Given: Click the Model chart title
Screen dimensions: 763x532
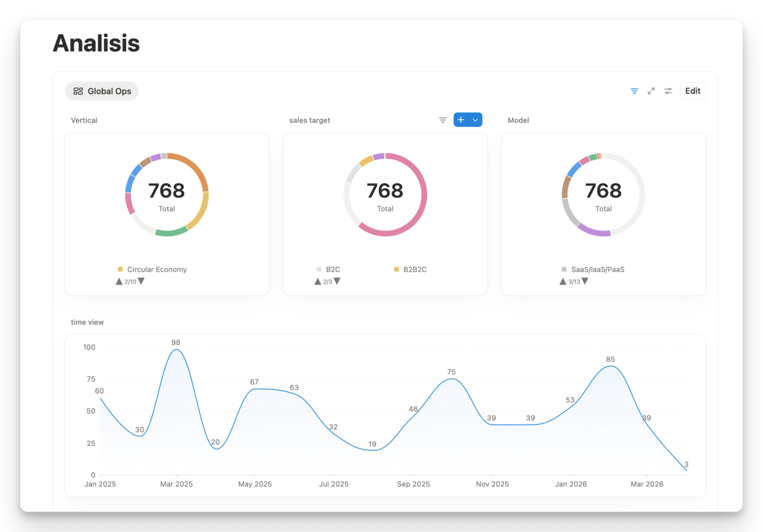Looking at the screenshot, I should point(518,120).
